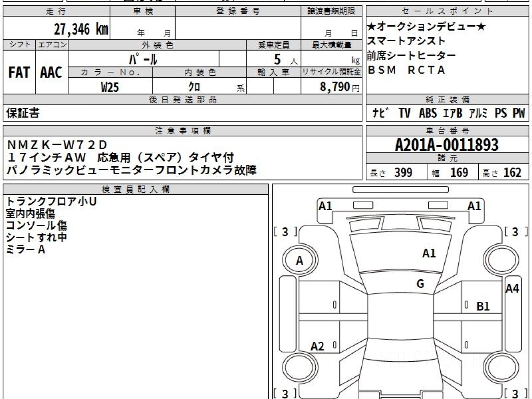Screen dimensions: 532x399
Task: Select the エアコン header
Action: click(52, 45)
